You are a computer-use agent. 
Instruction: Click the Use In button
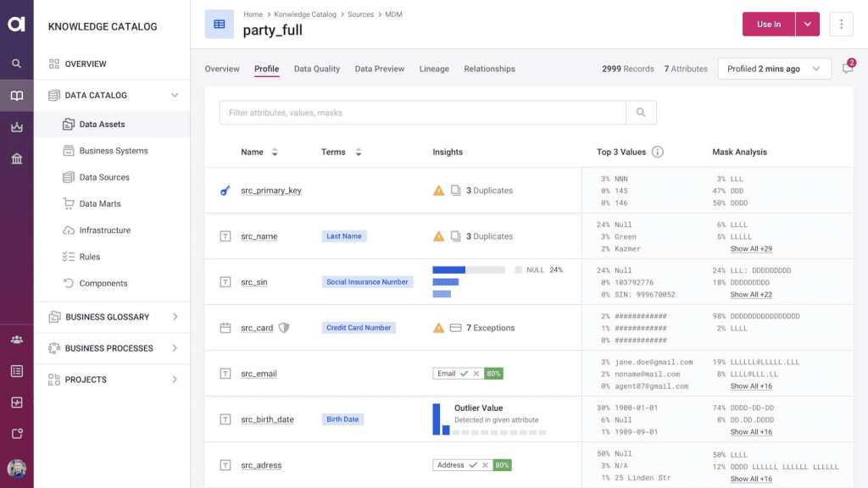click(768, 24)
